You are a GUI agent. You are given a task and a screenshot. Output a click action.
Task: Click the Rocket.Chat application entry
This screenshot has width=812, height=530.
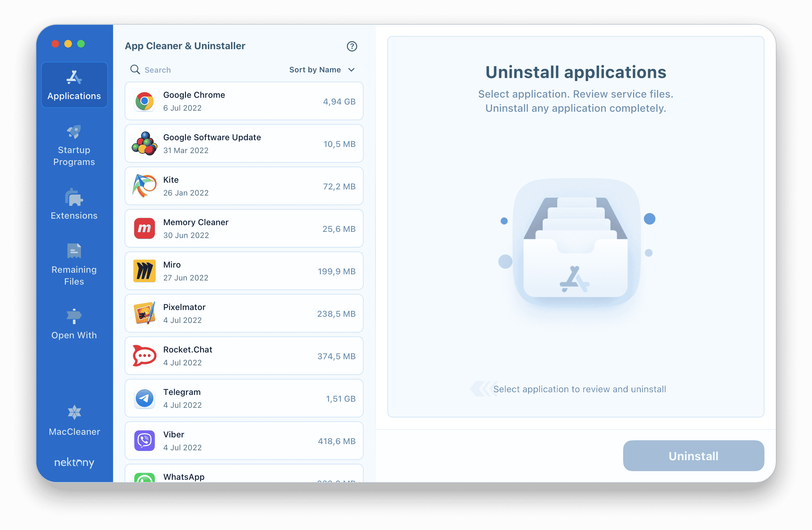point(244,355)
